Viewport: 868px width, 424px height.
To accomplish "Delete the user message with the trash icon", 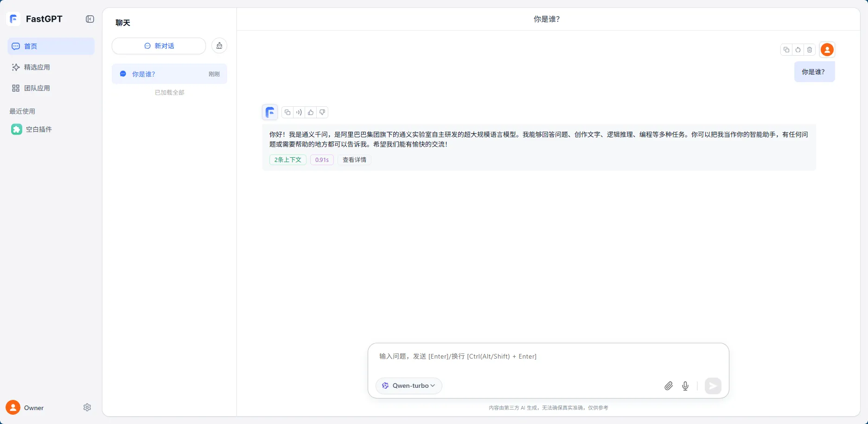I will pos(810,50).
